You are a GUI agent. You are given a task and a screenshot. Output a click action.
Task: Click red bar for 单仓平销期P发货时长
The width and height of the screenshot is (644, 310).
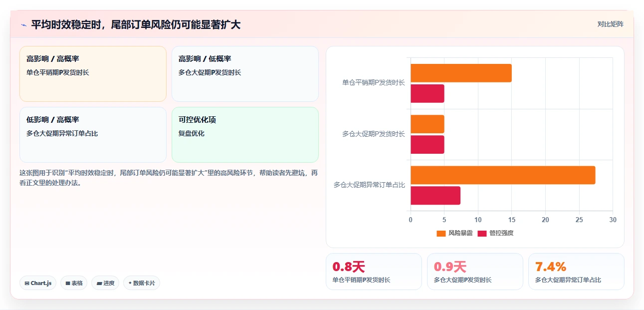click(428, 93)
